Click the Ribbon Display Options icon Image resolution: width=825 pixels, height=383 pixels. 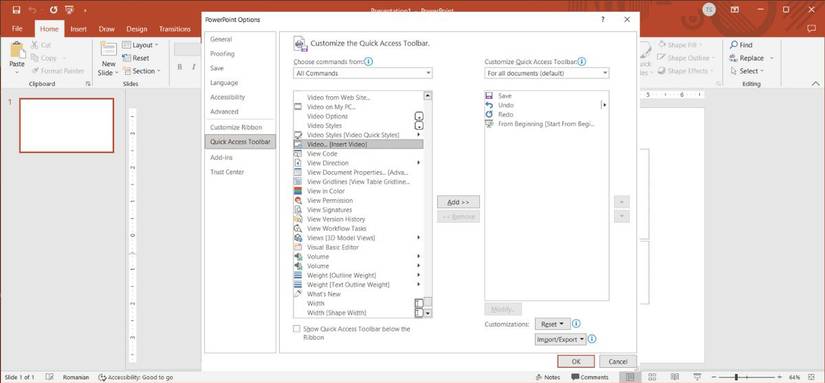tap(735, 10)
